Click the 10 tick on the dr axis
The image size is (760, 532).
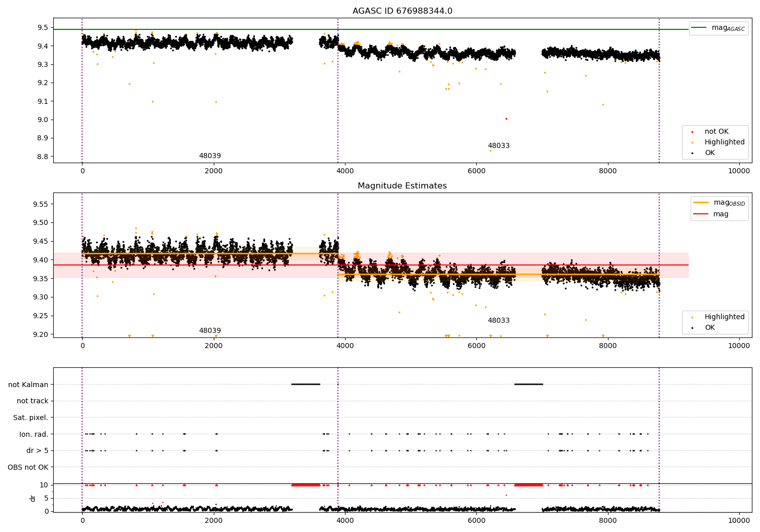pos(44,485)
